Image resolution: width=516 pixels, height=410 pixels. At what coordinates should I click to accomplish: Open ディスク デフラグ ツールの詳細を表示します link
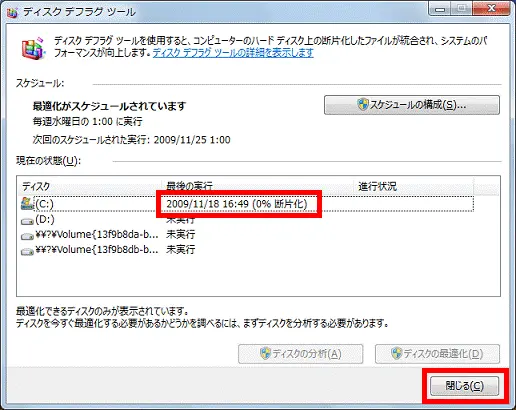(x=233, y=53)
